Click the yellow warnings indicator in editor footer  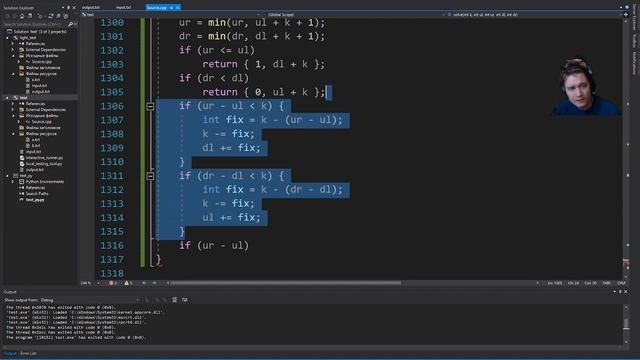pos(128,283)
